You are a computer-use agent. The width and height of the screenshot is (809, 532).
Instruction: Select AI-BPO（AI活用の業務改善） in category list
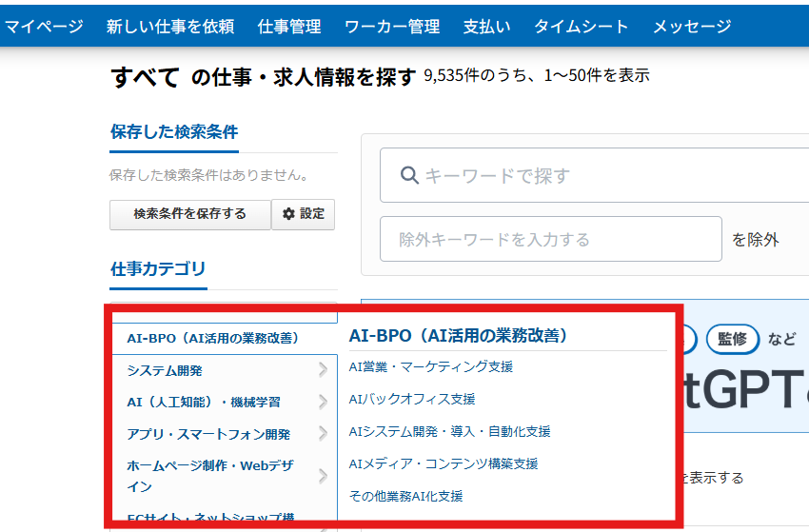213,338
